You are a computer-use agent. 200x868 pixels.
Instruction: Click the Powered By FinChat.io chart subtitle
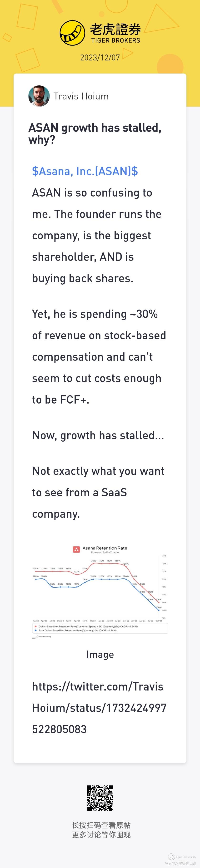tap(105, 552)
